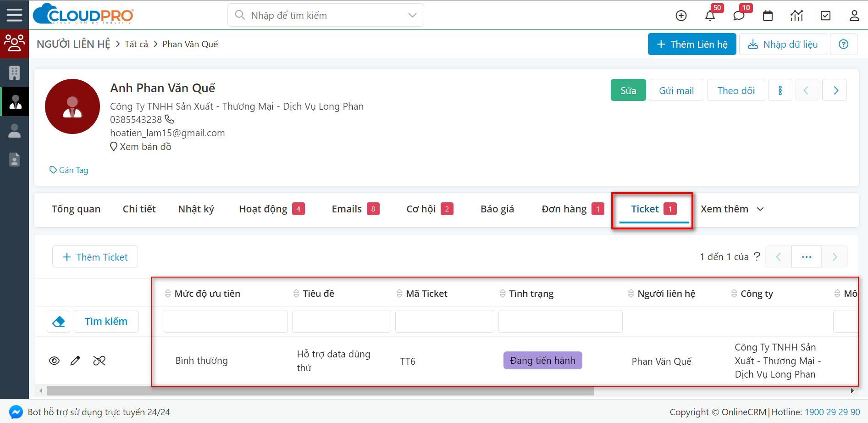The height and width of the screenshot is (423, 868).
Task: Open the hamburger main menu
Action: point(14,15)
